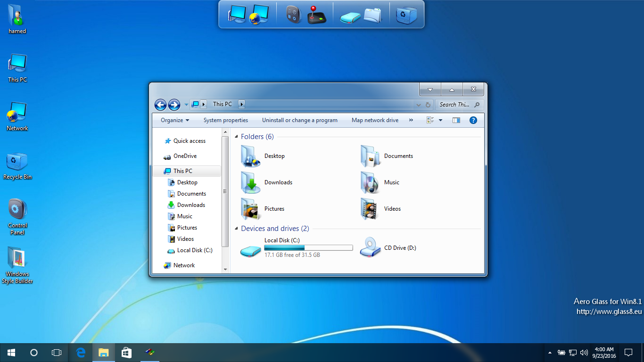Expand the change-your-view options dropdown arrow
This screenshot has width=644, height=362.
pyautogui.click(x=441, y=120)
